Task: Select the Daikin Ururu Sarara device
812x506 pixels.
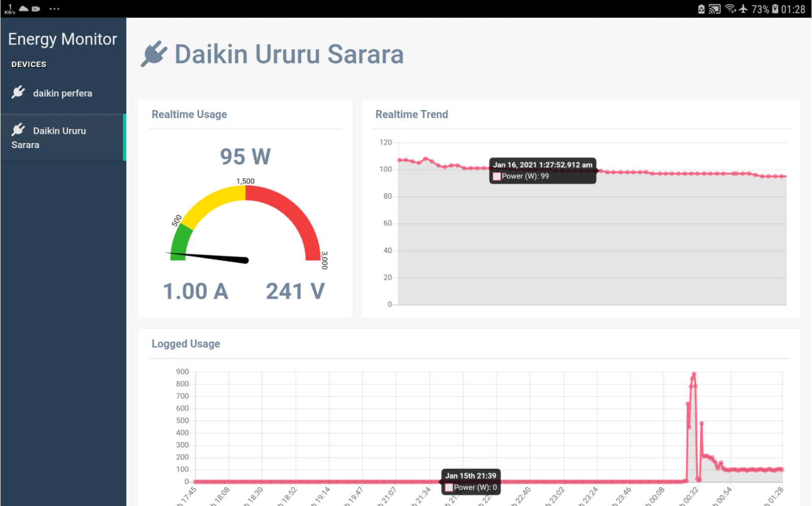Action: tap(63, 138)
